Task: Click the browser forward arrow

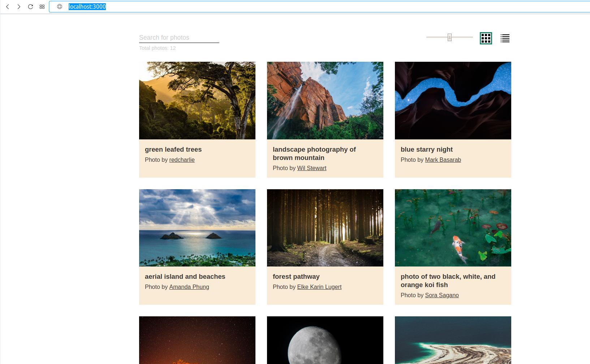Action: coord(19,6)
